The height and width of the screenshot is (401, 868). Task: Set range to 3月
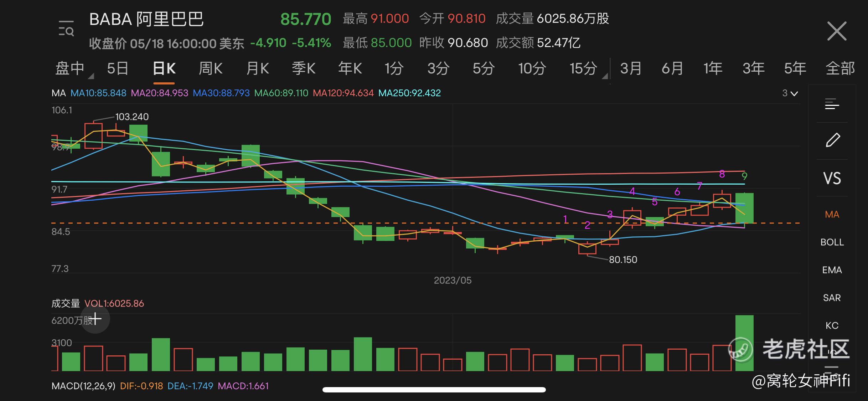click(x=631, y=68)
